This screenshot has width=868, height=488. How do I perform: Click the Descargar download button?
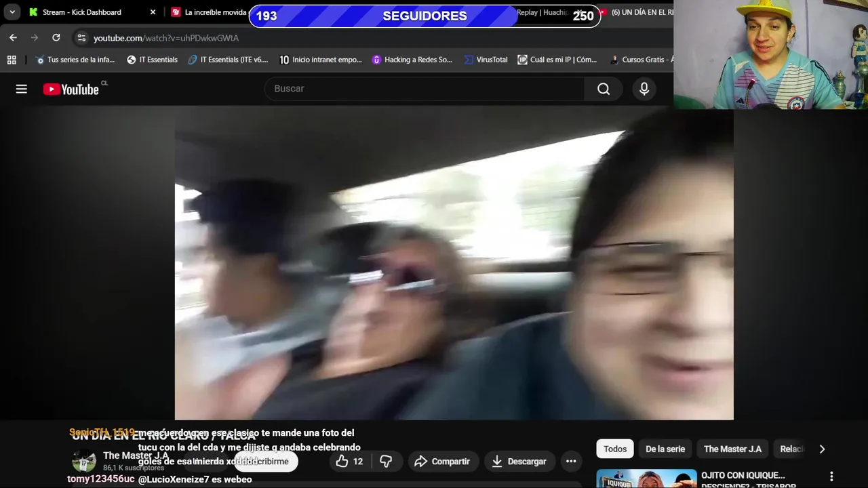[x=519, y=462]
